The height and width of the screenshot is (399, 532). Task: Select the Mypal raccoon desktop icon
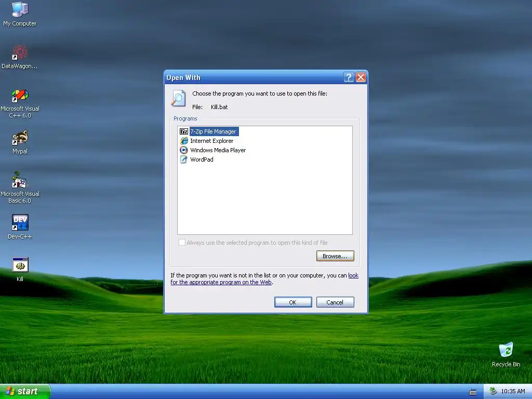click(x=20, y=142)
